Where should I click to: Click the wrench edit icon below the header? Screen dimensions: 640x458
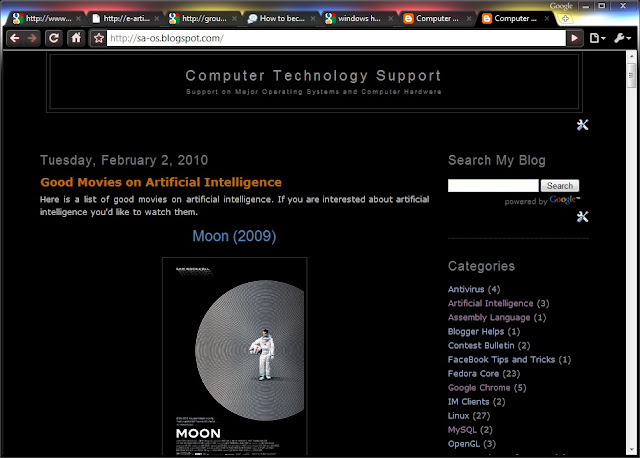coord(582,125)
